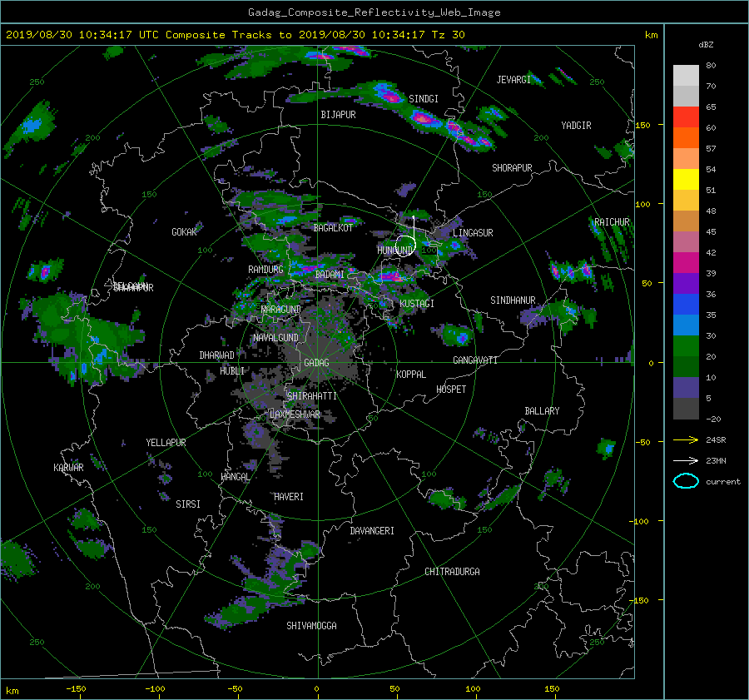Click the cyan current ellipse legend icon
The image size is (749, 700).
[686, 481]
